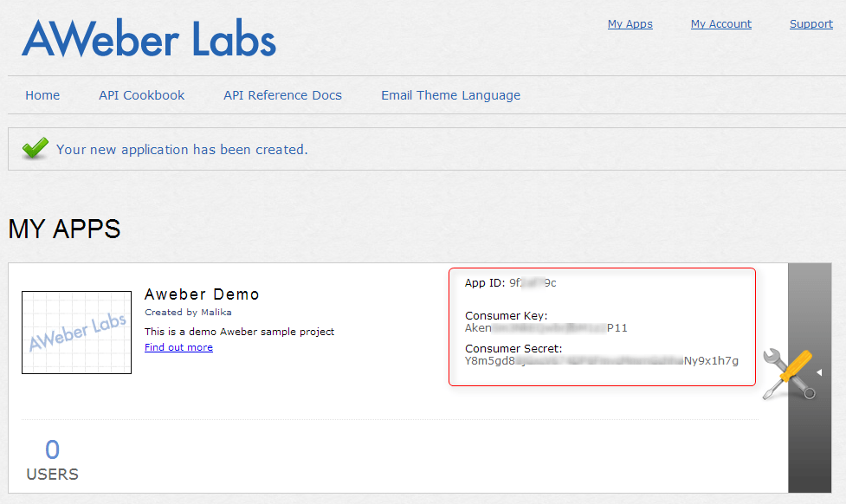Click the 'Created by Malika' text
This screenshot has width=846, height=504.
(188, 313)
